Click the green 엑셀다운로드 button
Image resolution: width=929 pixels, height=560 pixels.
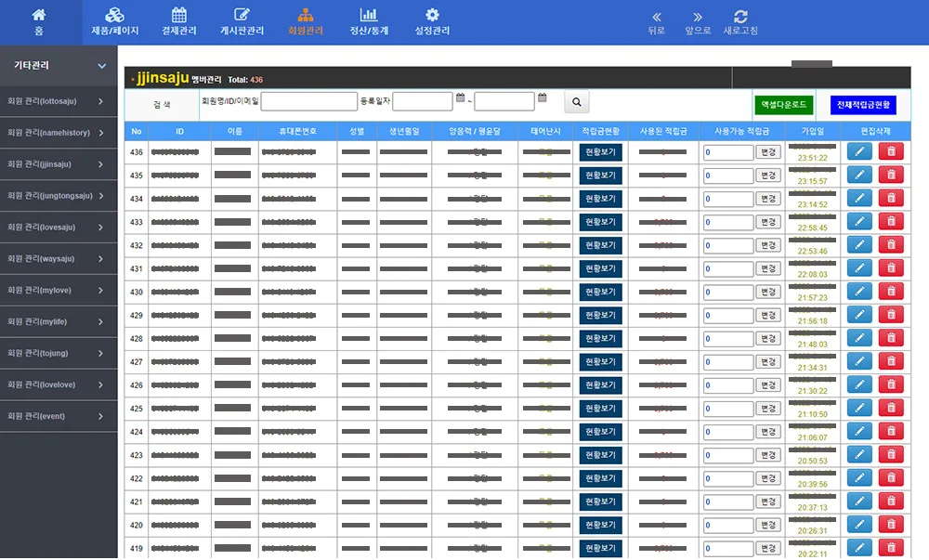(x=784, y=105)
